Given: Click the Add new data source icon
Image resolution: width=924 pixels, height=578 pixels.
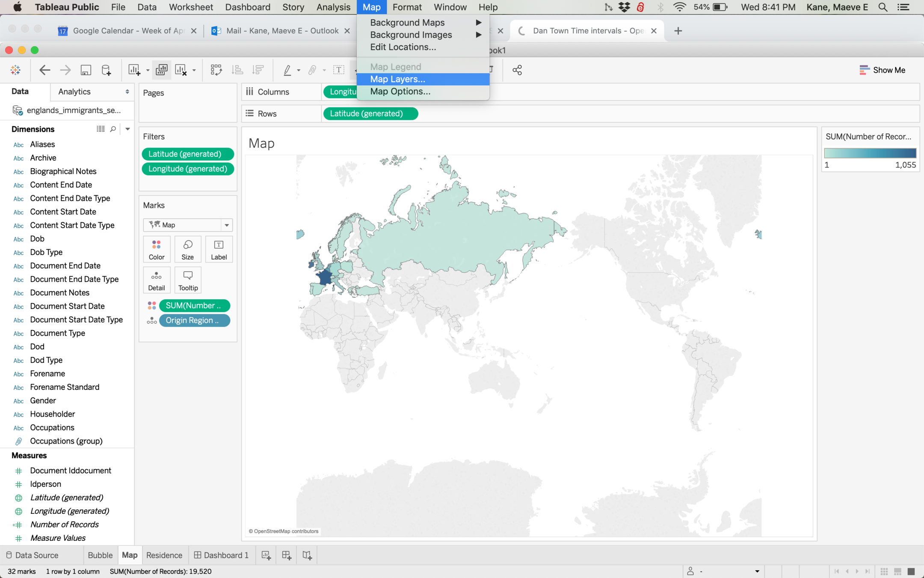Looking at the screenshot, I should click(106, 70).
